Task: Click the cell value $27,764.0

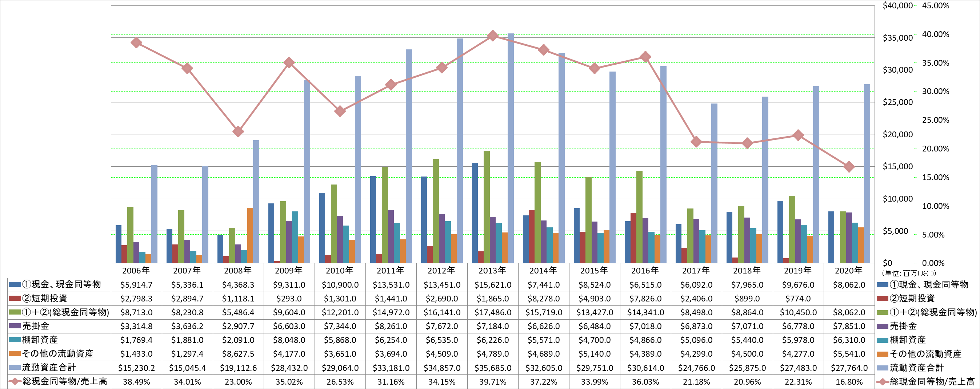Action: tap(849, 368)
